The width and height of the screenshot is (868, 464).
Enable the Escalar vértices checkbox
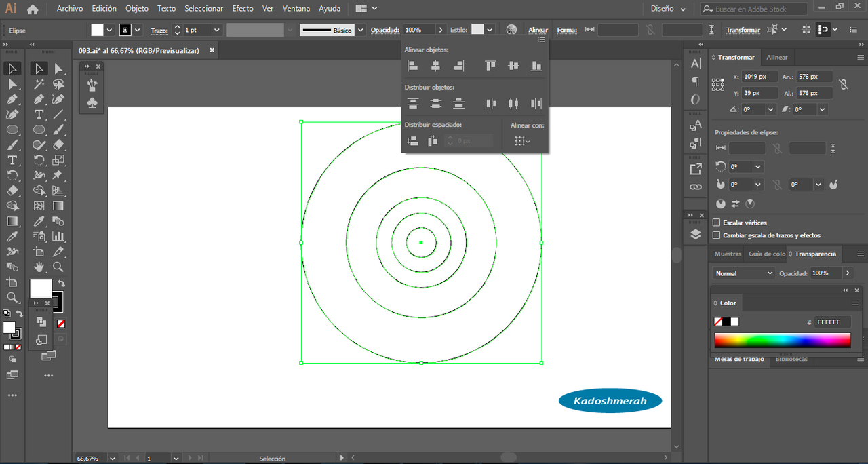pos(716,223)
